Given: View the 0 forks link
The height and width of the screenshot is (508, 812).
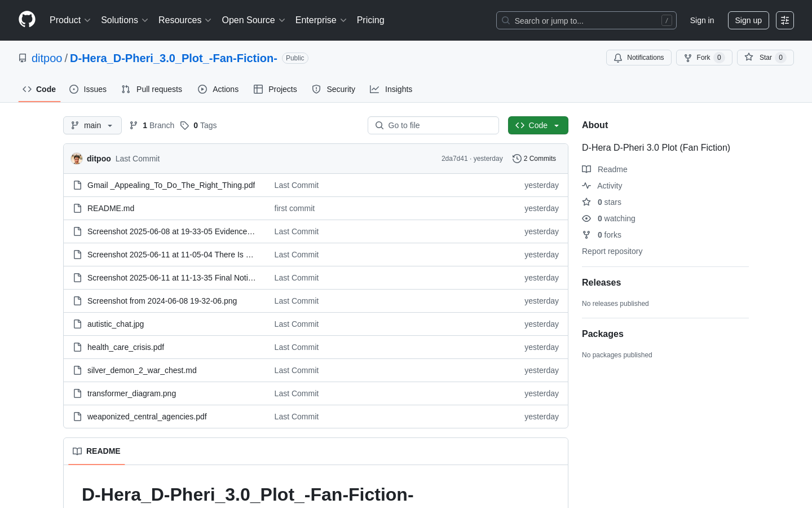Looking at the screenshot, I should point(602,235).
